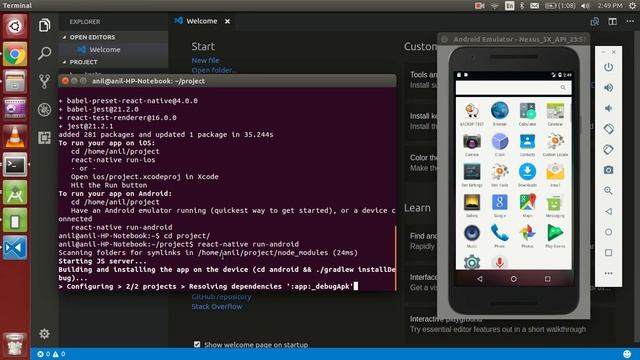Tap the phone's on-screen Back button
The image size is (640, 360).
(480, 279)
